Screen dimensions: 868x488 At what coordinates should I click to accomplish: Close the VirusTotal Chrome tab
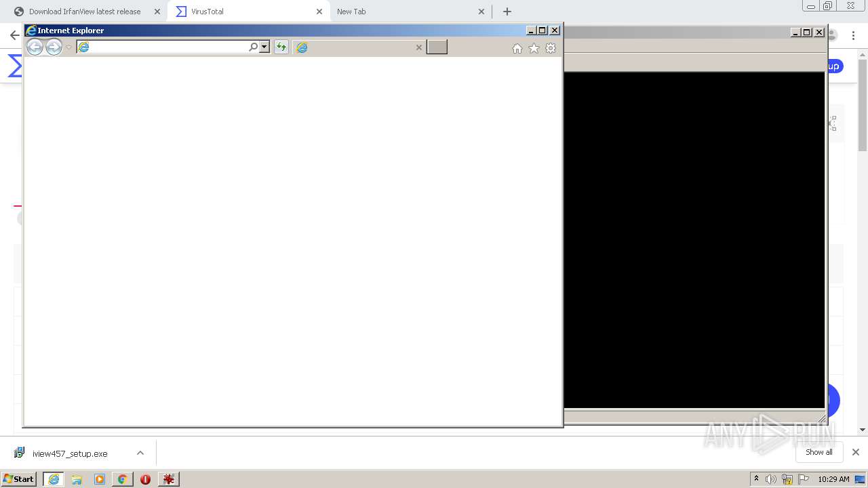(x=319, y=12)
